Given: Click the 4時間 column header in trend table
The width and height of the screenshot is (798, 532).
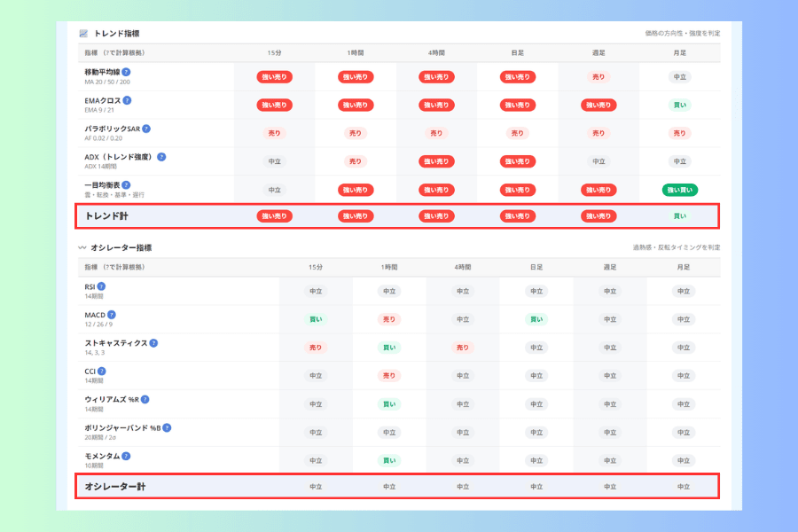Looking at the screenshot, I should (x=436, y=53).
